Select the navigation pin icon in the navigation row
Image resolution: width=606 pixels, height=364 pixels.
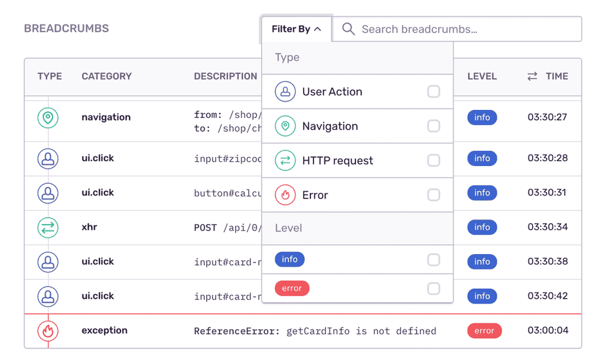49,117
